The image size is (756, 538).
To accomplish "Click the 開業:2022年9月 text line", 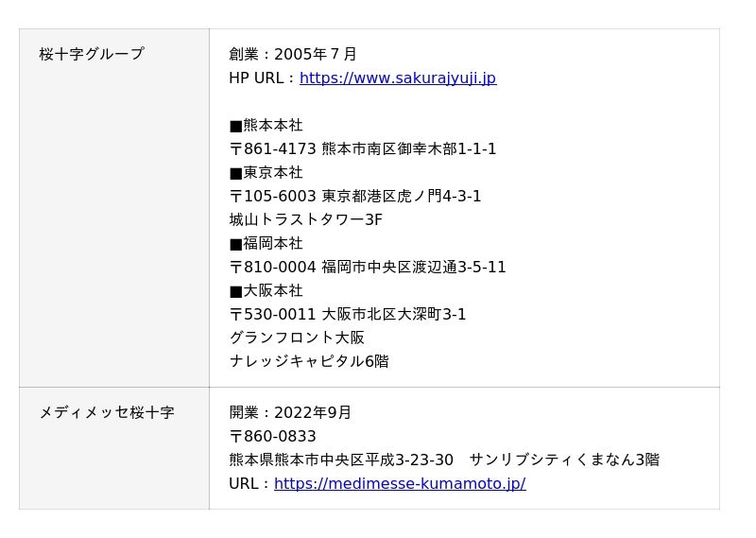I will click(x=290, y=412).
